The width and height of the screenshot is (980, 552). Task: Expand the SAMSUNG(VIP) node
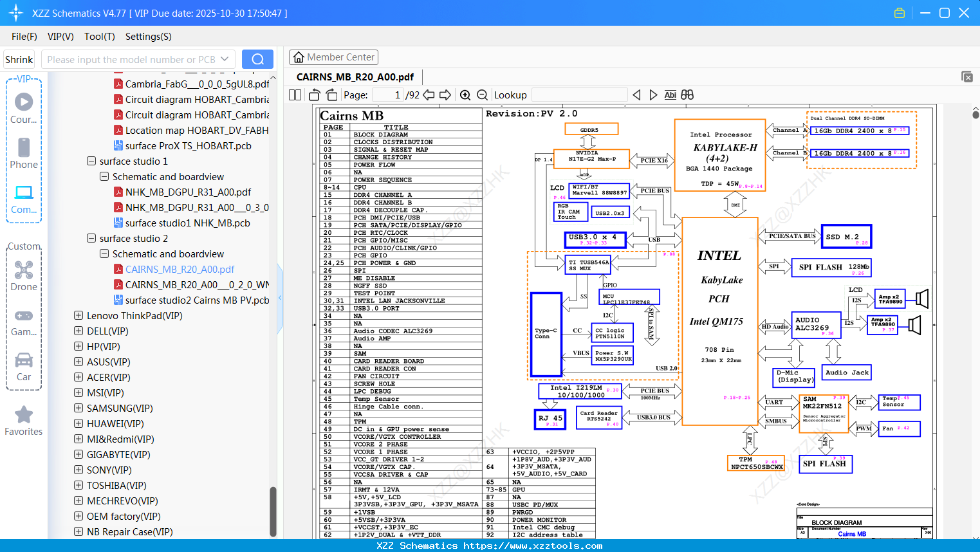pyautogui.click(x=79, y=408)
